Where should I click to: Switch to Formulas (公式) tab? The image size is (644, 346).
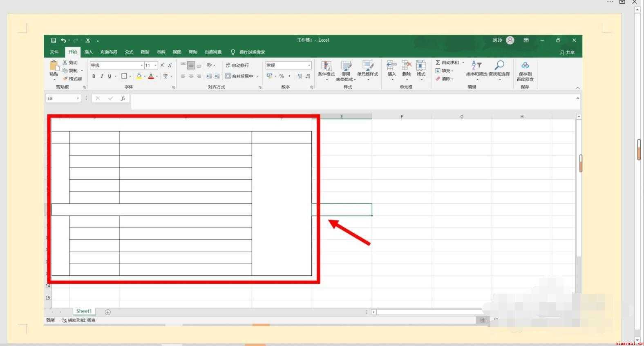tap(129, 52)
